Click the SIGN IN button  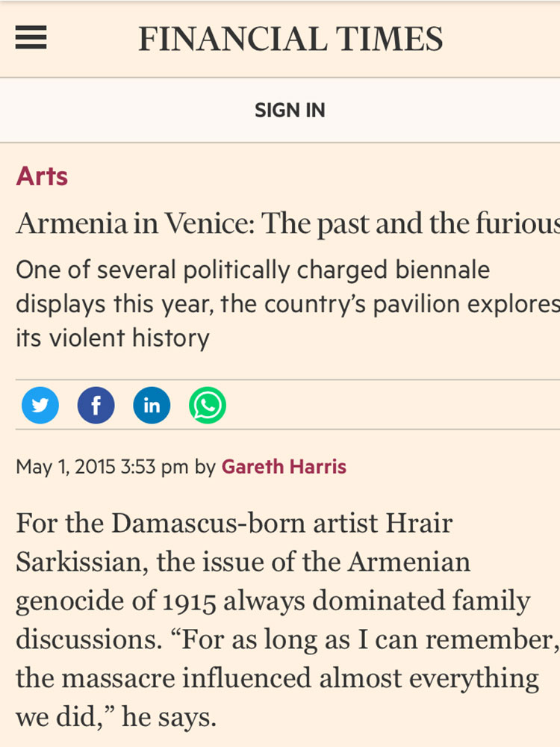click(290, 111)
